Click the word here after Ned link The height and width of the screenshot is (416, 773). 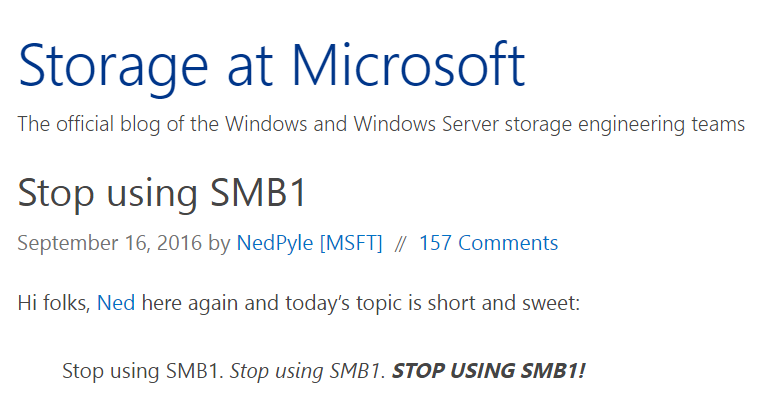pos(162,303)
